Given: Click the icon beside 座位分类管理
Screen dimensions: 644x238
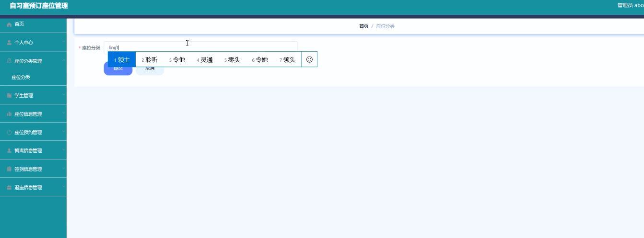Looking at the screenshot, I should [x=9, y=61].
